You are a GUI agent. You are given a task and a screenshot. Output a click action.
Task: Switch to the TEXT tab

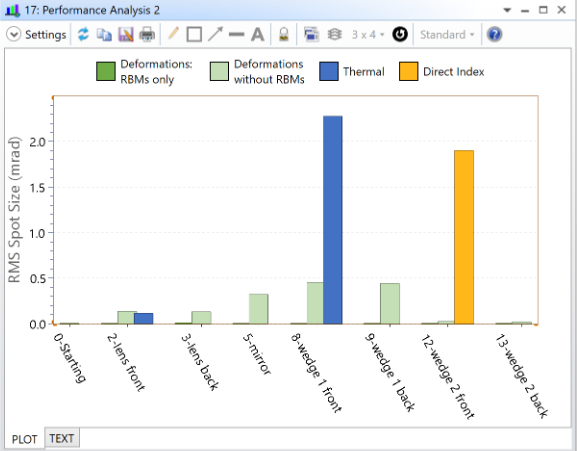(62, 438)
